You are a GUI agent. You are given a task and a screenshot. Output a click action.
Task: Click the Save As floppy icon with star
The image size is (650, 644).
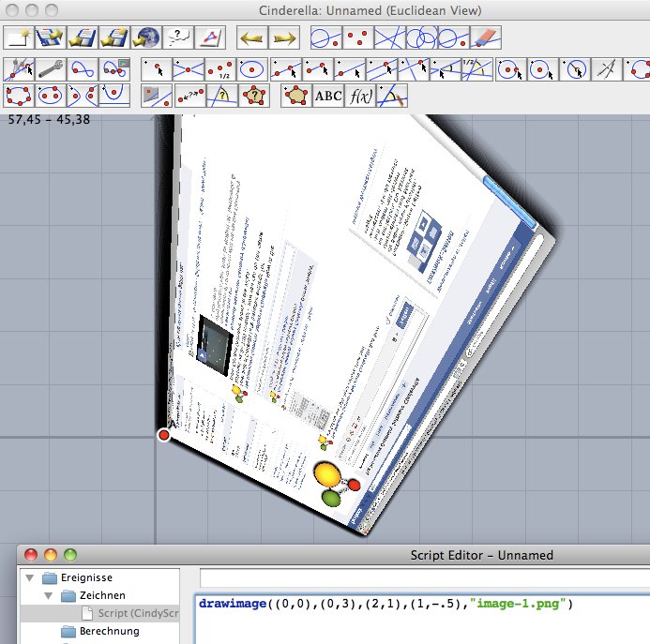pos(114,37)
